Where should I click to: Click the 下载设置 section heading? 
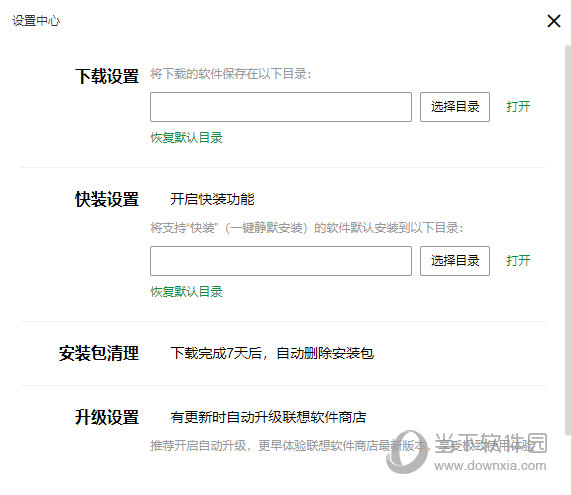pyautogui.click(x=107, y=76)
